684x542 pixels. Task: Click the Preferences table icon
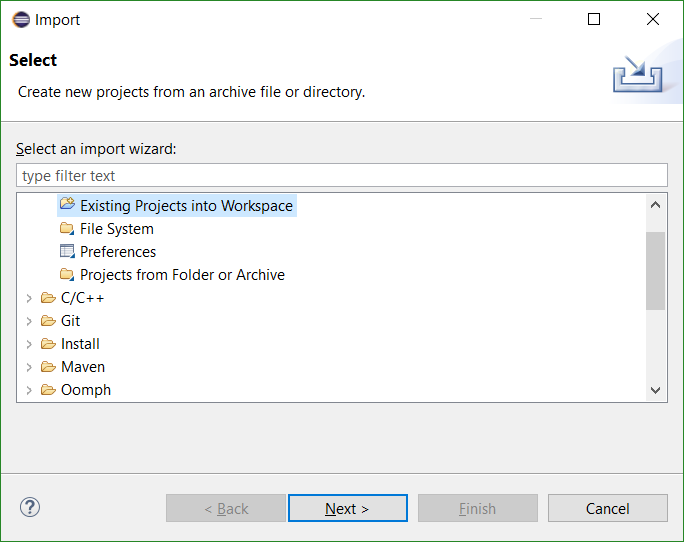pos(67,251)
